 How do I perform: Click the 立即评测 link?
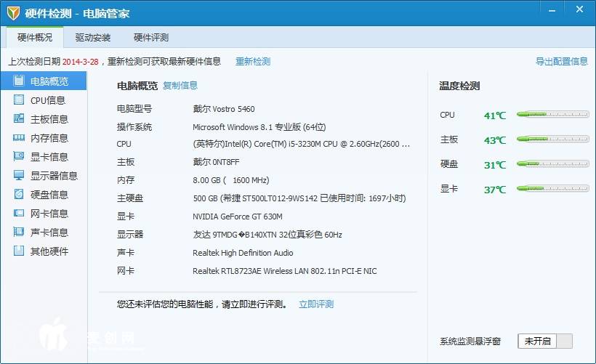point(316,304)
